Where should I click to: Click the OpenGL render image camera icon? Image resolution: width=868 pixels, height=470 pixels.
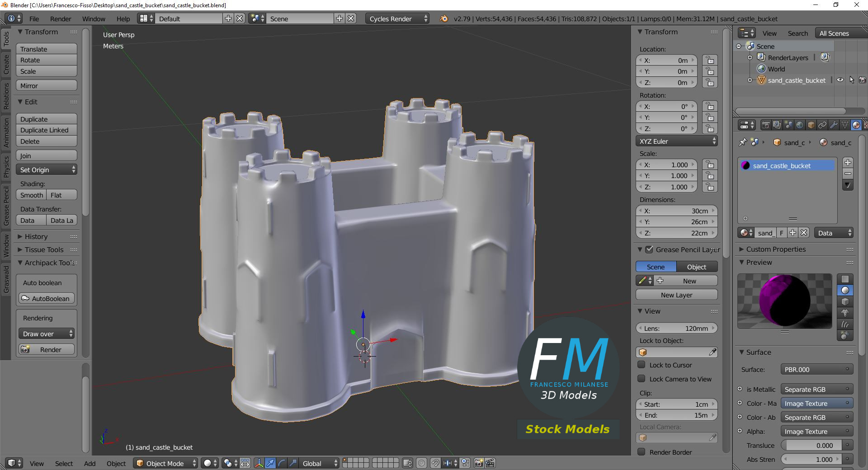[479, 463]
